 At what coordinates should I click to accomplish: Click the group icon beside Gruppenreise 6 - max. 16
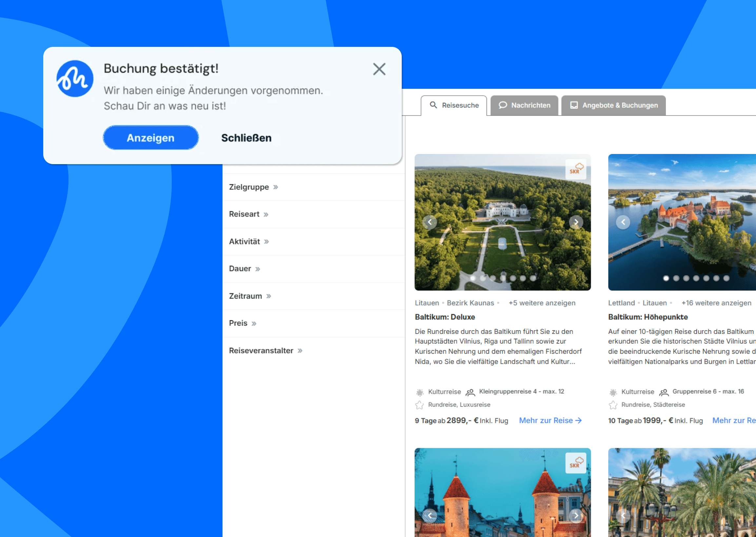(x=664, y=392)
